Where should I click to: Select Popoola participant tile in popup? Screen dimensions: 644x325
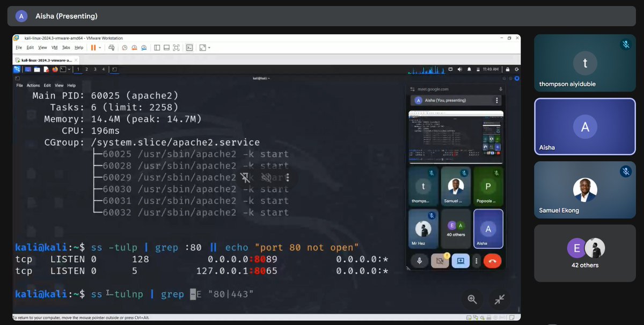pyautogui.click(x=488, y=186)
